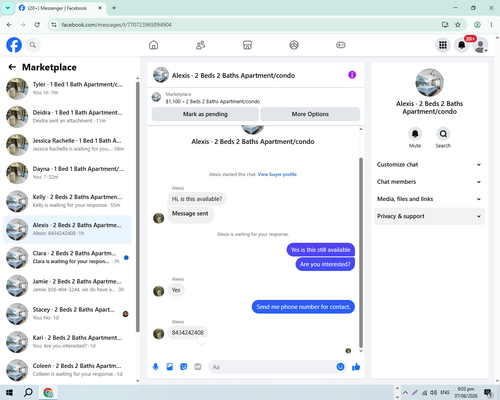The height and width of the screenshot is (400, 500).
Task: Send a thumbs up like
Action: point(356,367)
